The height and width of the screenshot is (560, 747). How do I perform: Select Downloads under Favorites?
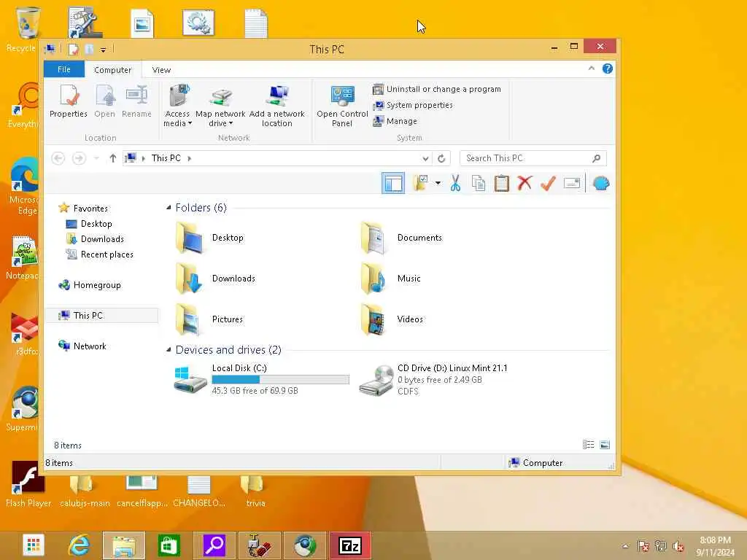(95, 239)
